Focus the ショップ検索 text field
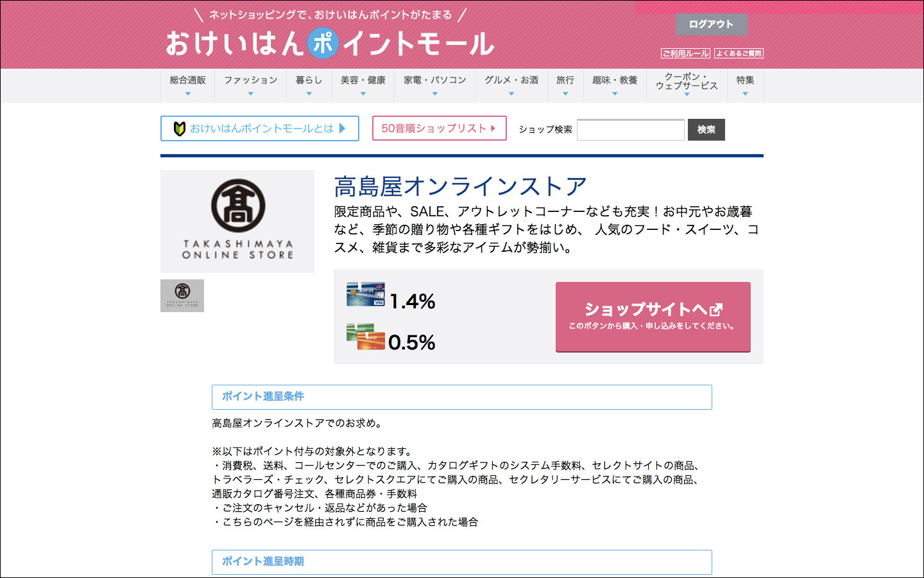924x578 pixels. point(631,130)
